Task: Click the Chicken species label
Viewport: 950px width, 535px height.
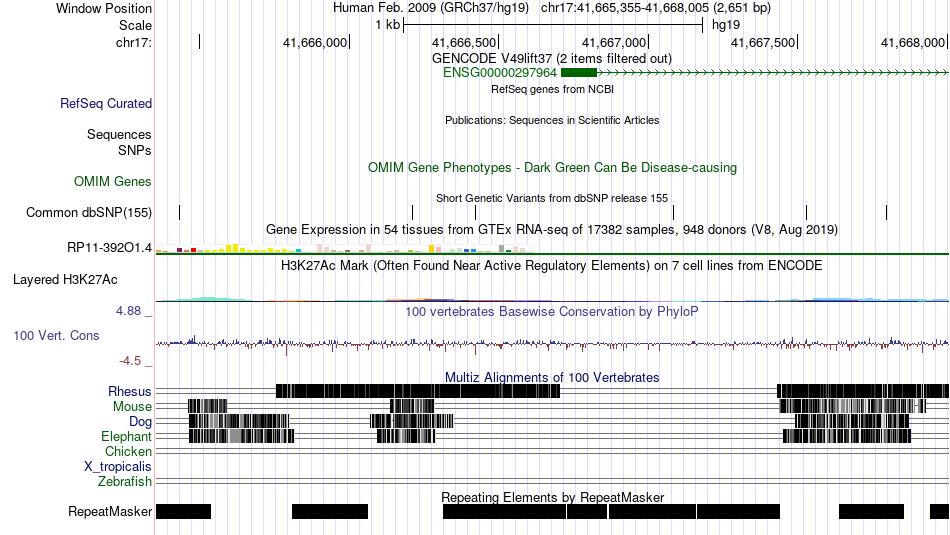Action: click(x=128, y=452)
